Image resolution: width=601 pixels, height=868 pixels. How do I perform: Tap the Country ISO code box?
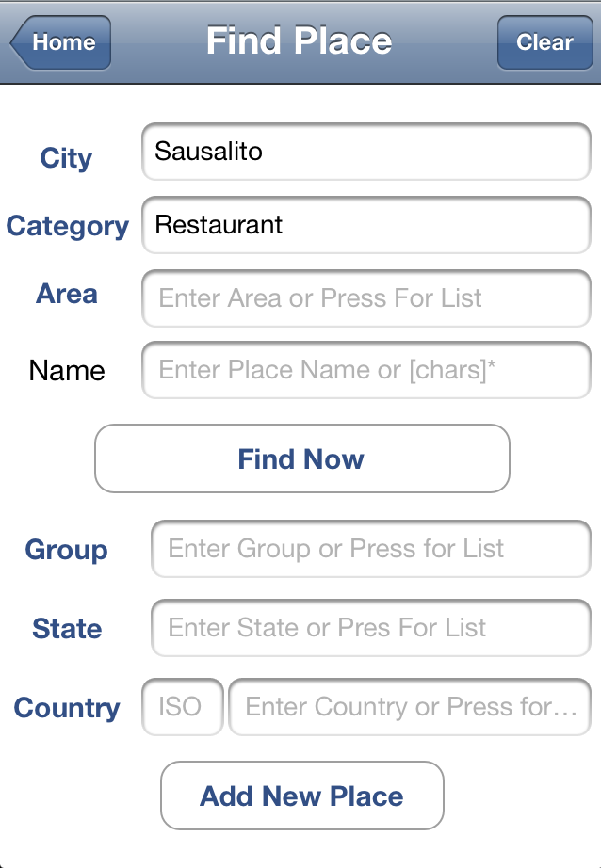click(182, 707)
